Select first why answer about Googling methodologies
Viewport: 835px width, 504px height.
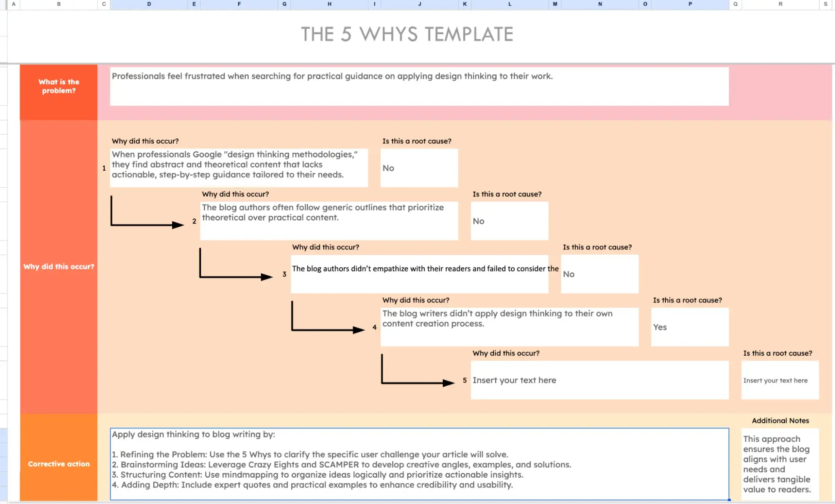pos(239,168)
